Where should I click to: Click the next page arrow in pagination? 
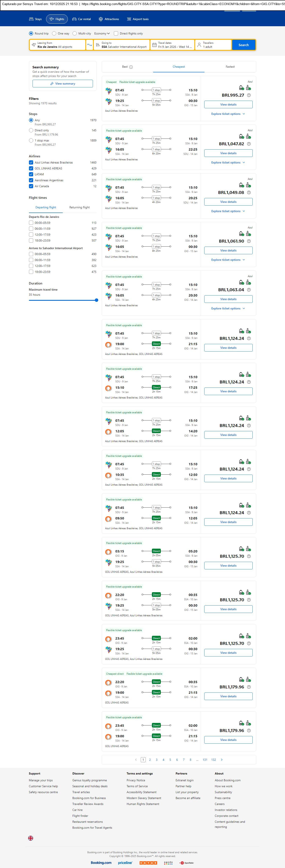tap(221, 759)
